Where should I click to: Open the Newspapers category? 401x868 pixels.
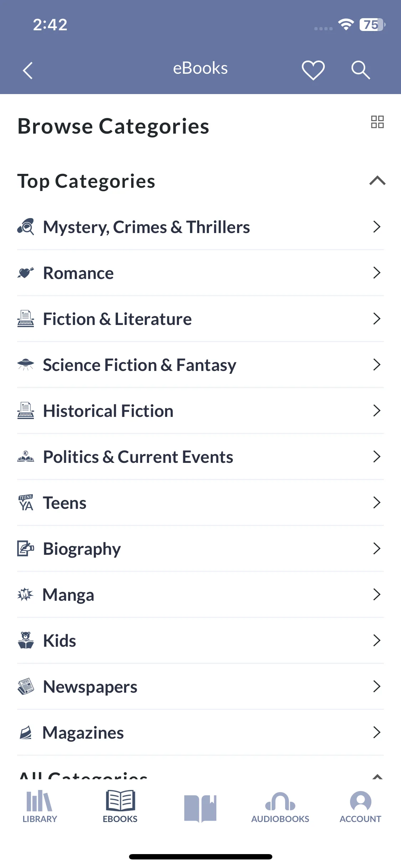200,687
